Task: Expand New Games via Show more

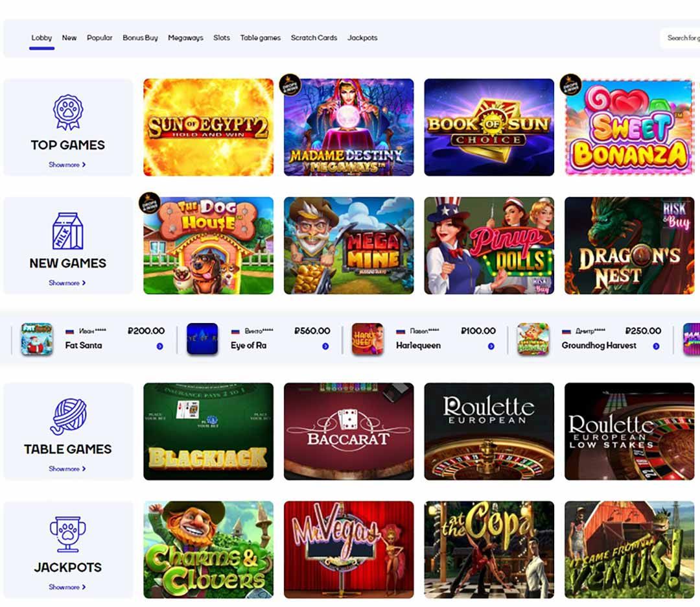Action: tap(67, 283)
